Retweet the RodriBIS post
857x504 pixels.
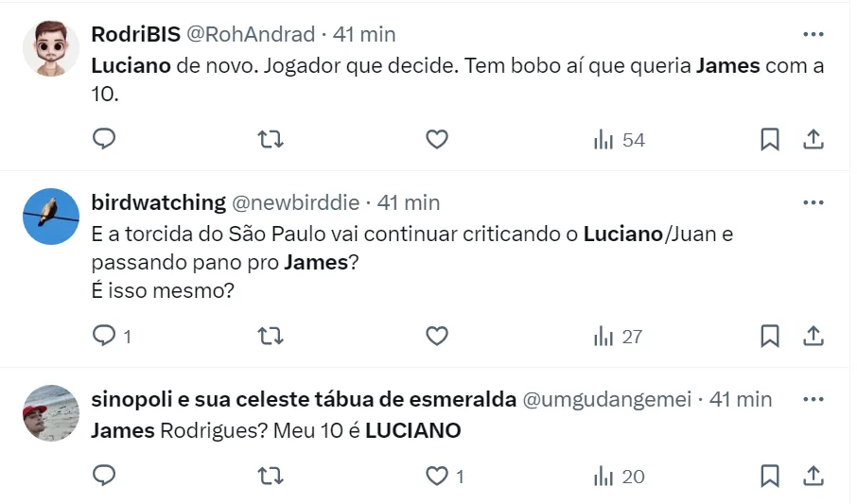click(x=271, y=140)
